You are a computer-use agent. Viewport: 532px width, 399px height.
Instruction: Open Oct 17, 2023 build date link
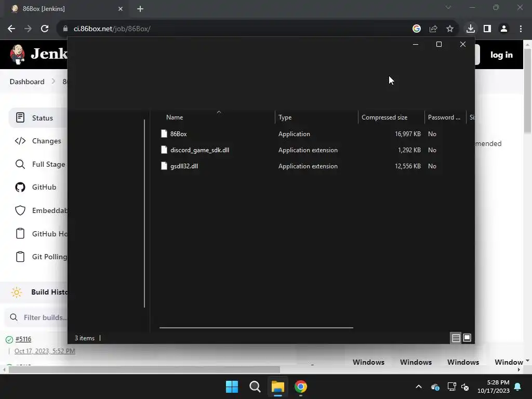[x=45, y=351]
